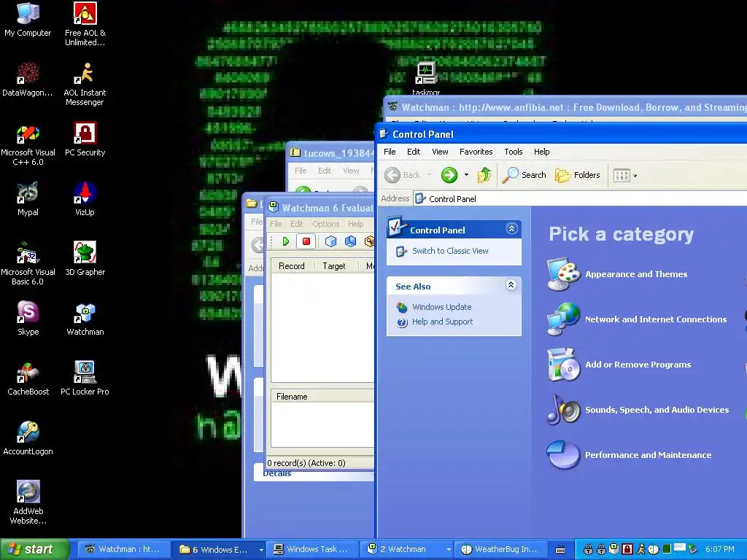Select the Skype desktop shortcut
The image size is (747, 560).
click(28, 319)
